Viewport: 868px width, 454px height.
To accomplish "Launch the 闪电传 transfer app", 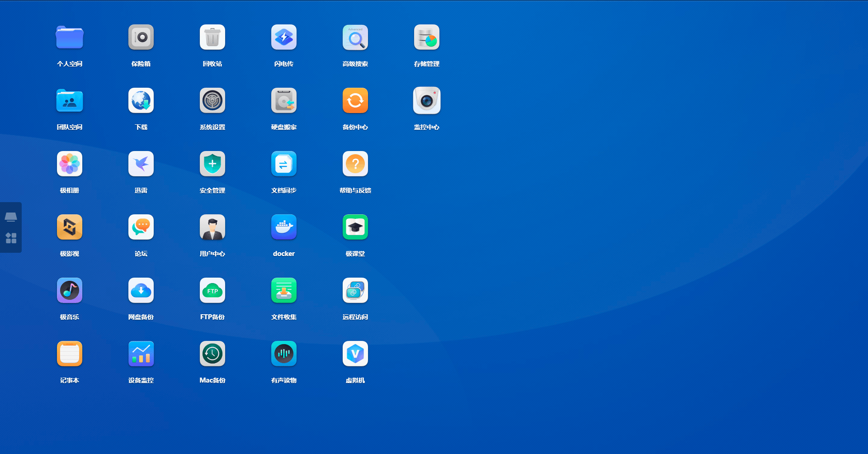I will pyautogui.click(x=284, y=37).
